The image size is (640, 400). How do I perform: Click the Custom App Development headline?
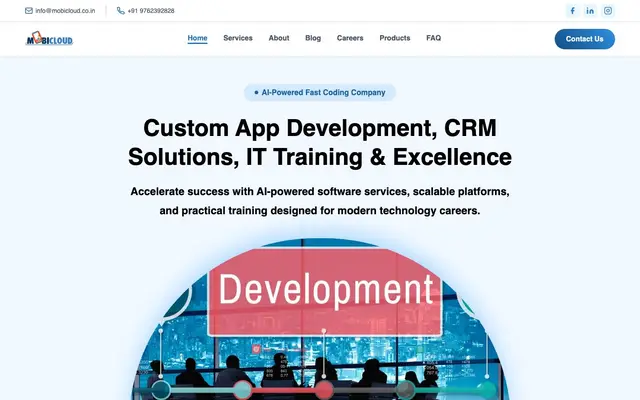320,142
